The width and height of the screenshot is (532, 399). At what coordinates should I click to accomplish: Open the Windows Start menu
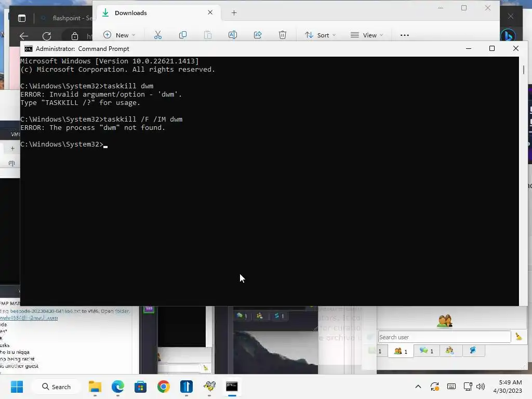(x=17, y=387)
